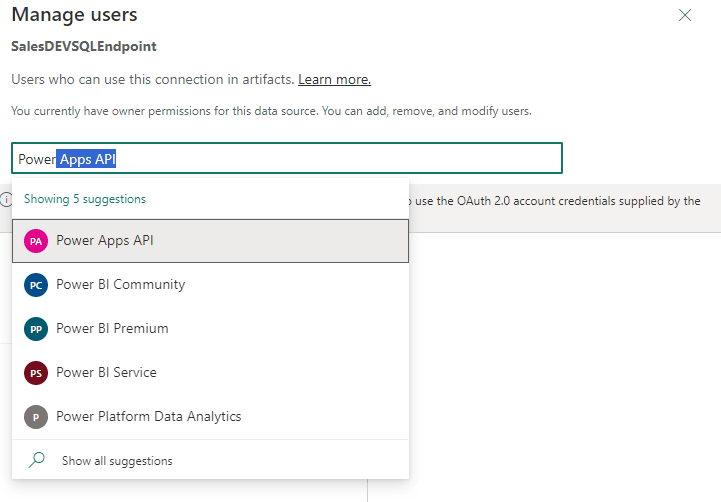Select Power BI Community suggestion
Image resolution: width=721 pixels, height=502 pixels.
coord(210,285)
